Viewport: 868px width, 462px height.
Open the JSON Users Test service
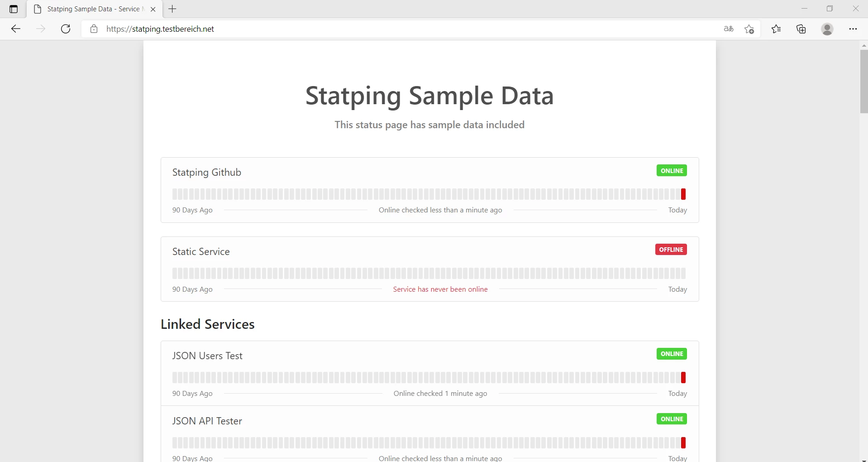pyautogui.click(x=207, y=356)
